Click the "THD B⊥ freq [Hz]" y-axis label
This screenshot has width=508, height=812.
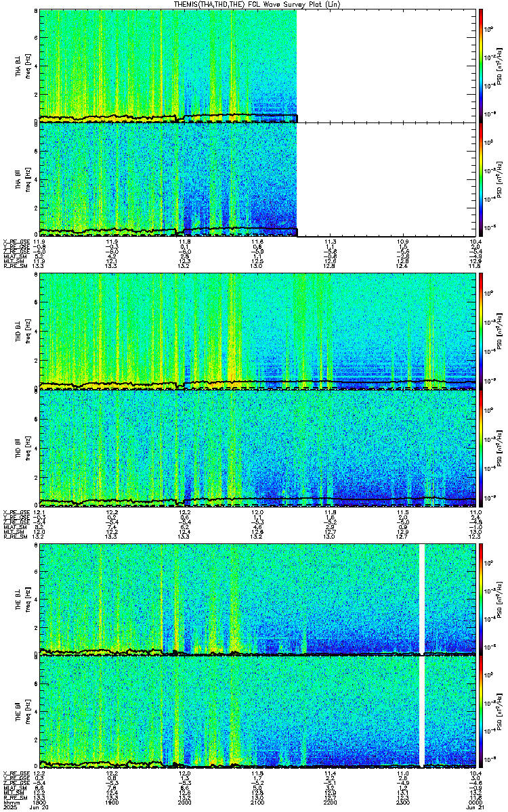[x=22, y=331]
